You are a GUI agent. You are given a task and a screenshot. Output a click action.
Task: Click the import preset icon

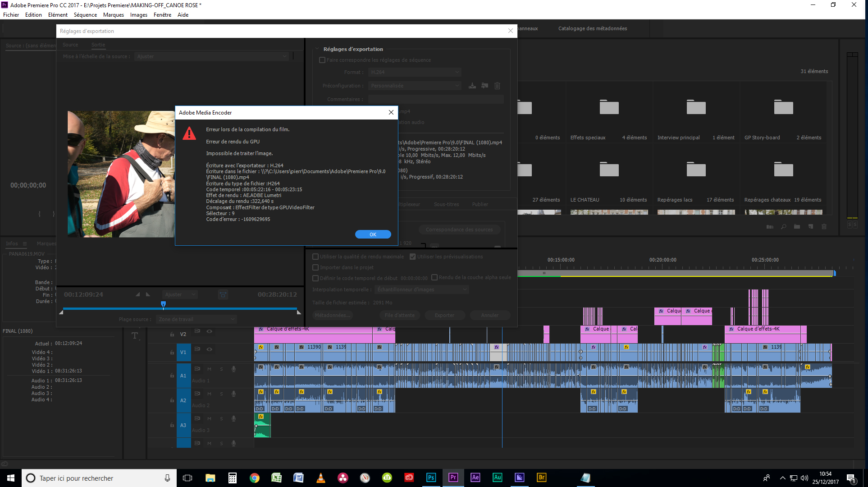point(485,86)
